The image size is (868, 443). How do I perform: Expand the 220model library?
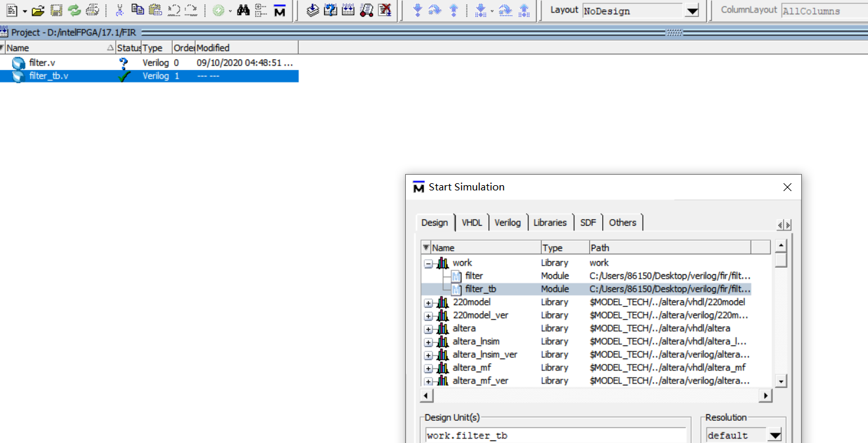(428, 303)
